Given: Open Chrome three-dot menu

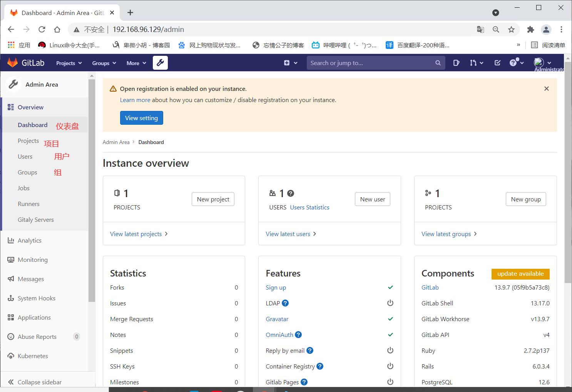Looking at the screenshot, I should pos(561,29).
